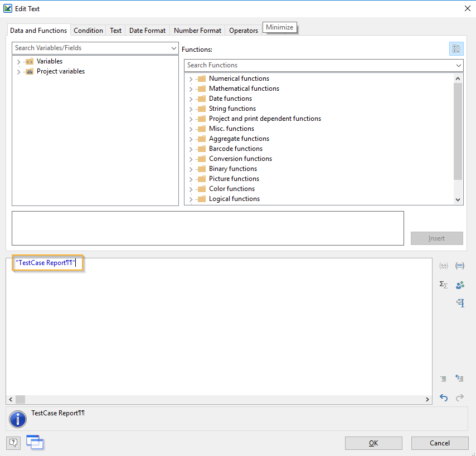Click the blue information icon
This screenshot has width=476, height=456.
(x=18, y=419)
